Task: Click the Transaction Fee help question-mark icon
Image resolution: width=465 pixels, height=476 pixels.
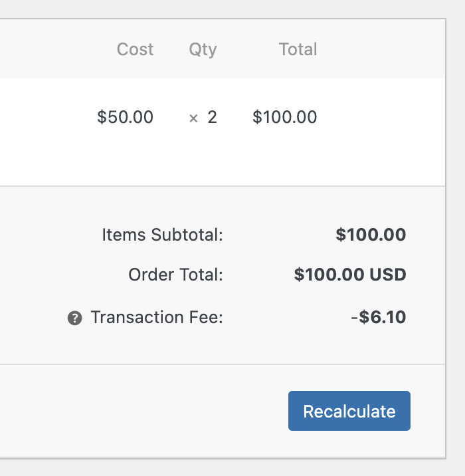Action: coord(75,318)
